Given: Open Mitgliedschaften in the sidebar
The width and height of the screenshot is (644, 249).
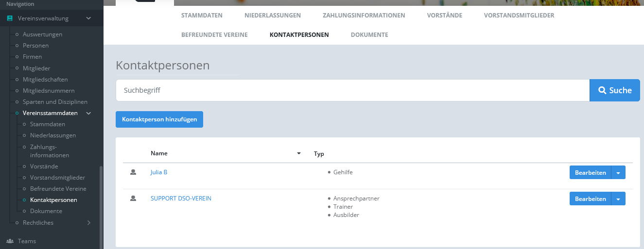Looking at the screenshot, I should (45, 80).
